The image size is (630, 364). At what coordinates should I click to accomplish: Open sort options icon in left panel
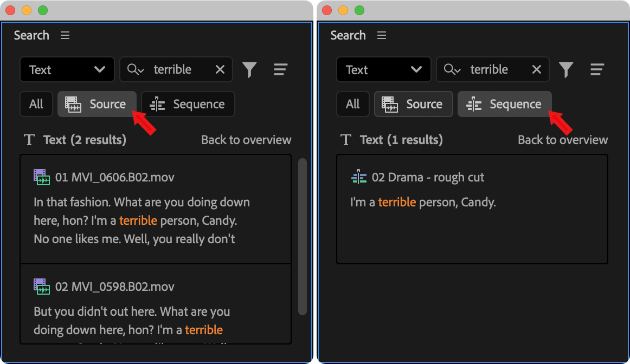pyautogui.click(x=280, y=69)
